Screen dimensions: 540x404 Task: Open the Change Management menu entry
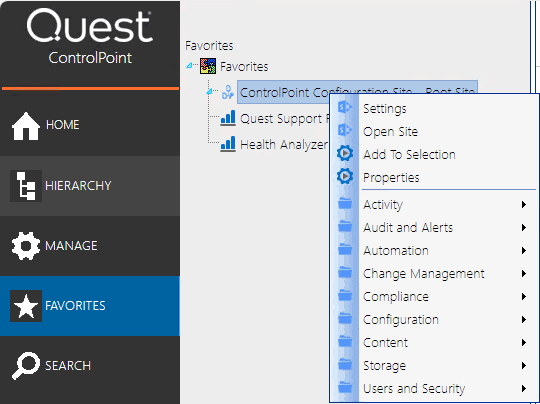[434, 274]
